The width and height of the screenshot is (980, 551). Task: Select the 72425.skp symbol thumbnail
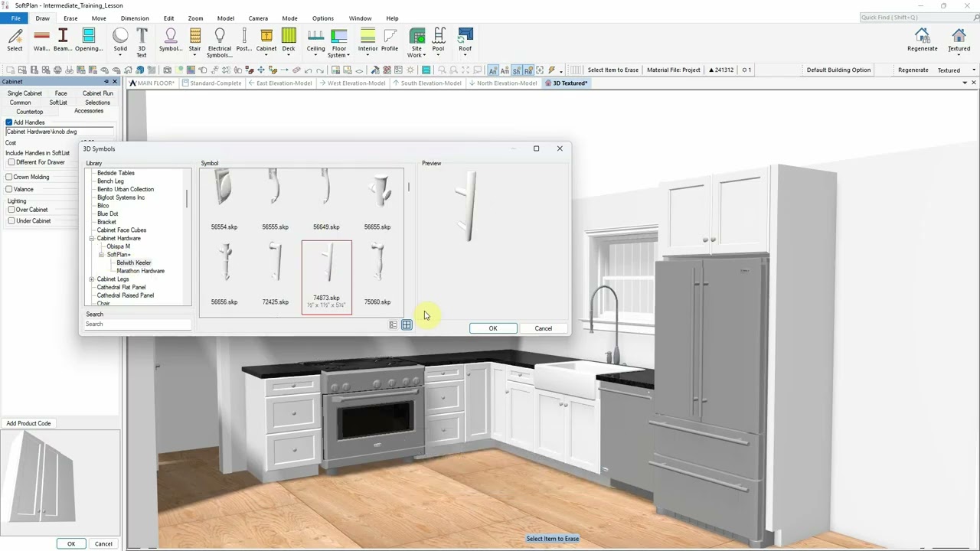pos(275,275)
